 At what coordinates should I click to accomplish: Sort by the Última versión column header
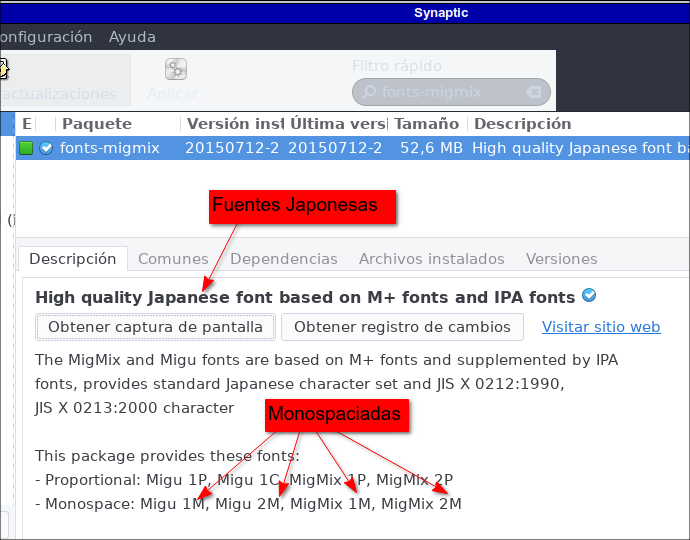click(338, 124)
